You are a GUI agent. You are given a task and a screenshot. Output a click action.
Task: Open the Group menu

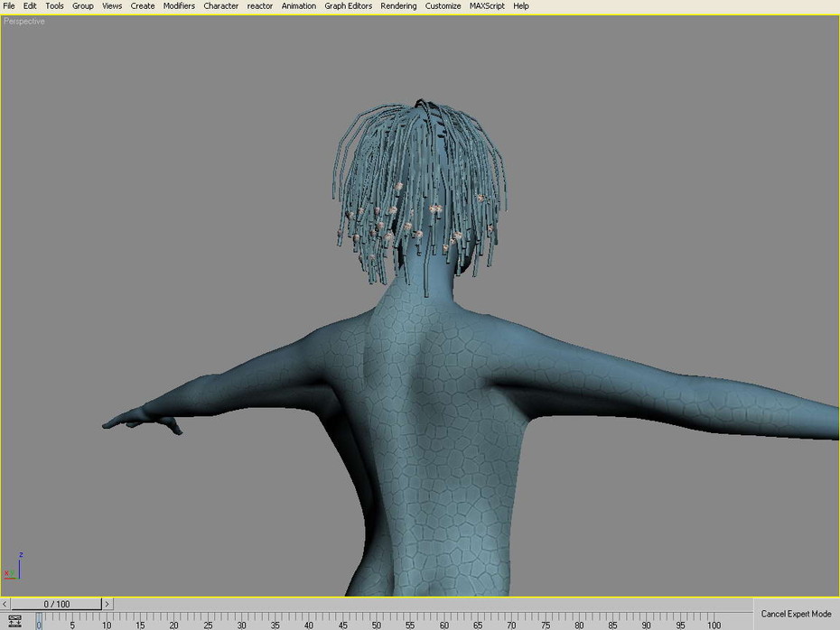(82, 6)
